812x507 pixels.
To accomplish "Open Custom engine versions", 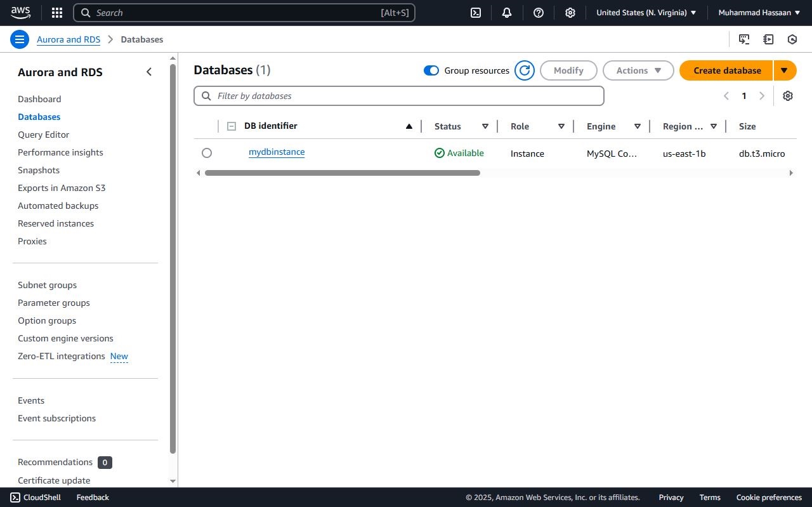I will click(x=65, y=338).
